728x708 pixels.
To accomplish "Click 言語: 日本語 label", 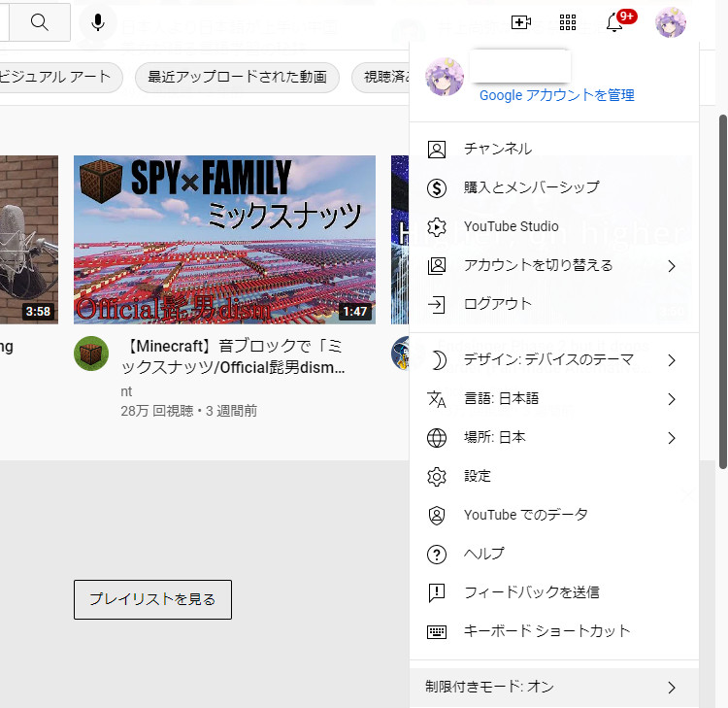I will coord(502,398).
